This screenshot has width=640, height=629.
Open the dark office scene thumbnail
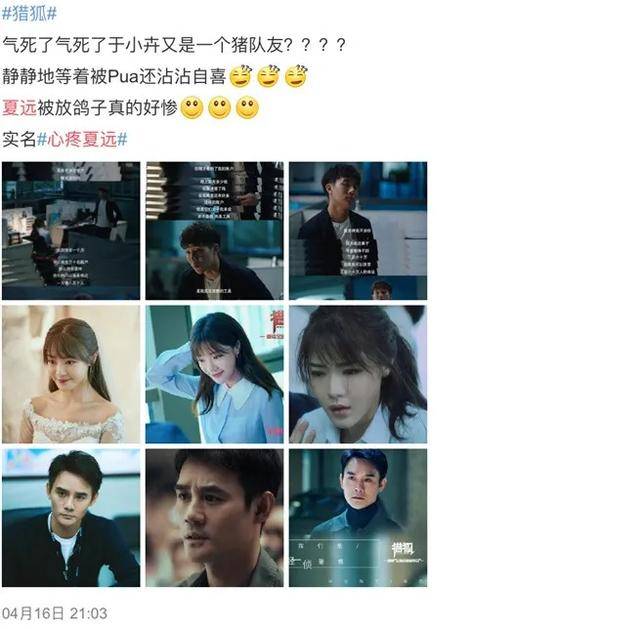[71, 231]
